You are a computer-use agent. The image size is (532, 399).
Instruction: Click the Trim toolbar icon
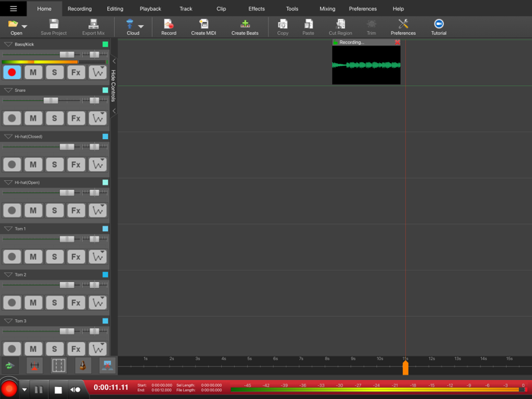[372, 24]
